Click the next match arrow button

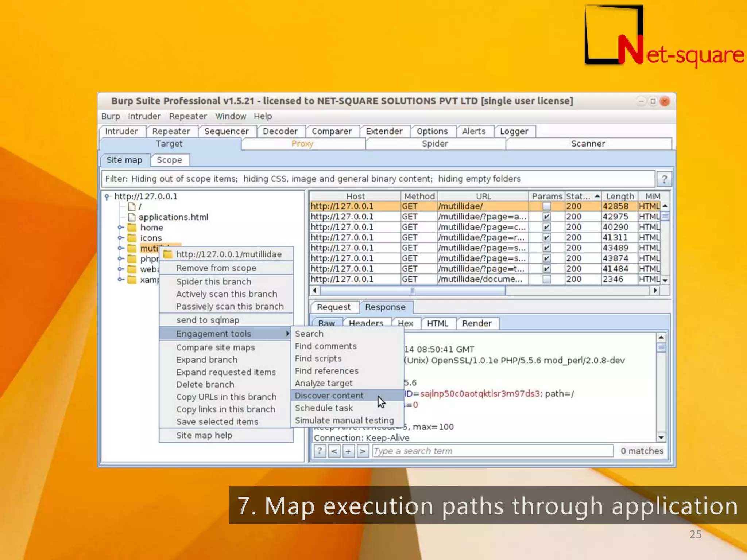362,451
